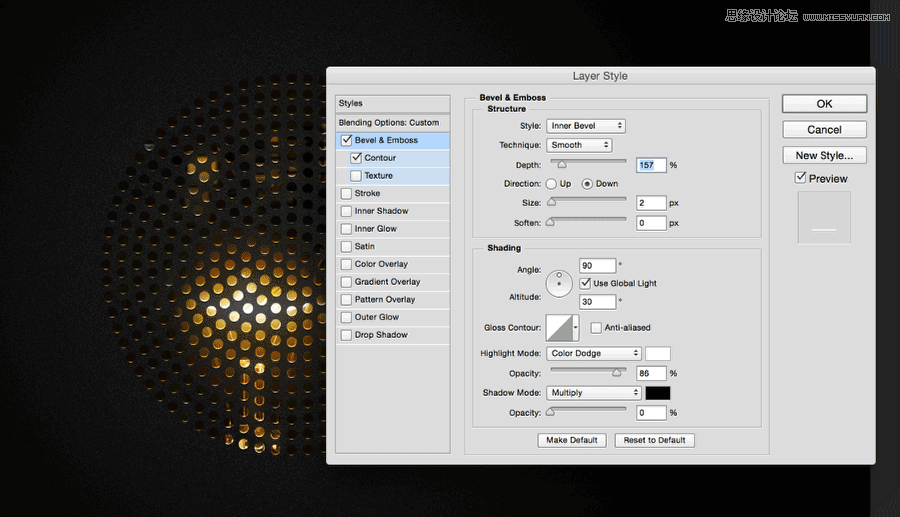Expand the Highlight Mode Color Dodge dropdown
The width and height of the screenshot is (900, 517).
pos(594,353)
